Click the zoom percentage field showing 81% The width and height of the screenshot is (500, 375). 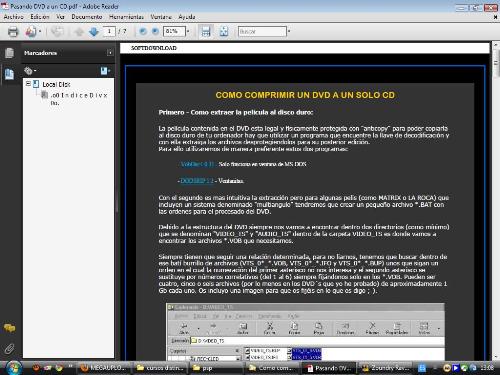(x=174, y=31)
